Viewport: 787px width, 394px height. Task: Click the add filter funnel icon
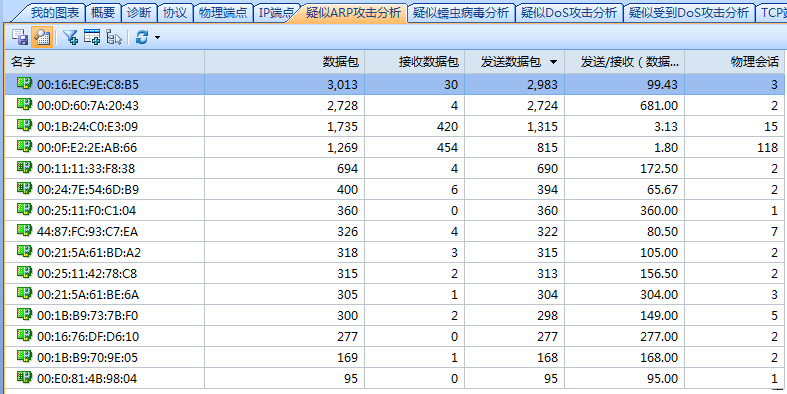[x=71, y=37]
